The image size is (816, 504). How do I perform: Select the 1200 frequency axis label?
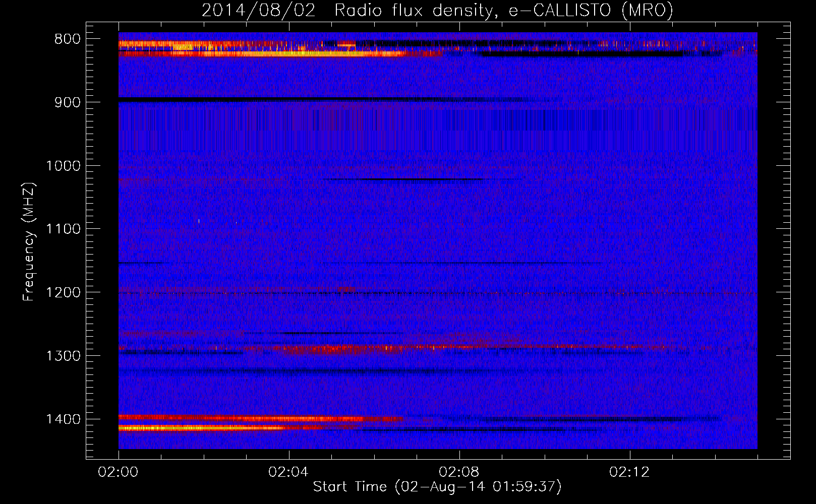point(63,293)
